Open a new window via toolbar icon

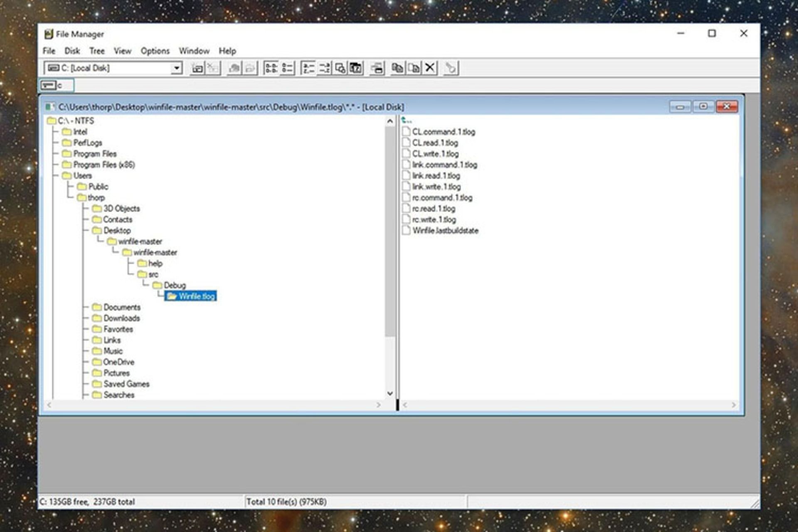[377, 68]
